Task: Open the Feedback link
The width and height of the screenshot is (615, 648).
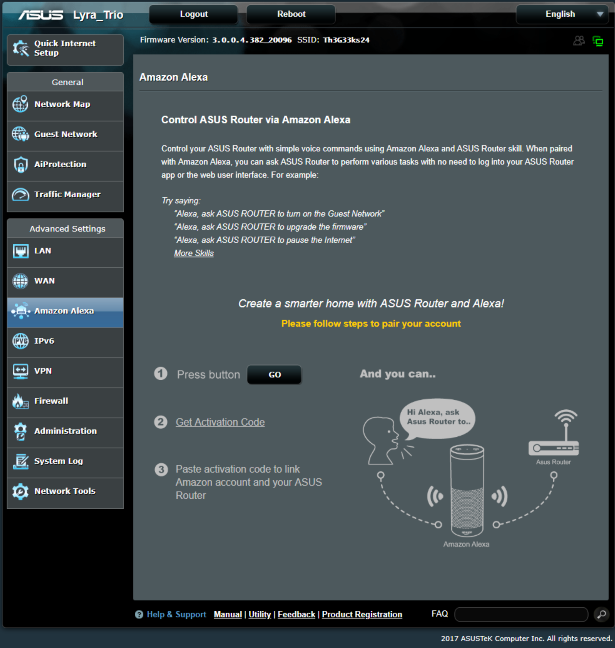Action: coord(296,615)
